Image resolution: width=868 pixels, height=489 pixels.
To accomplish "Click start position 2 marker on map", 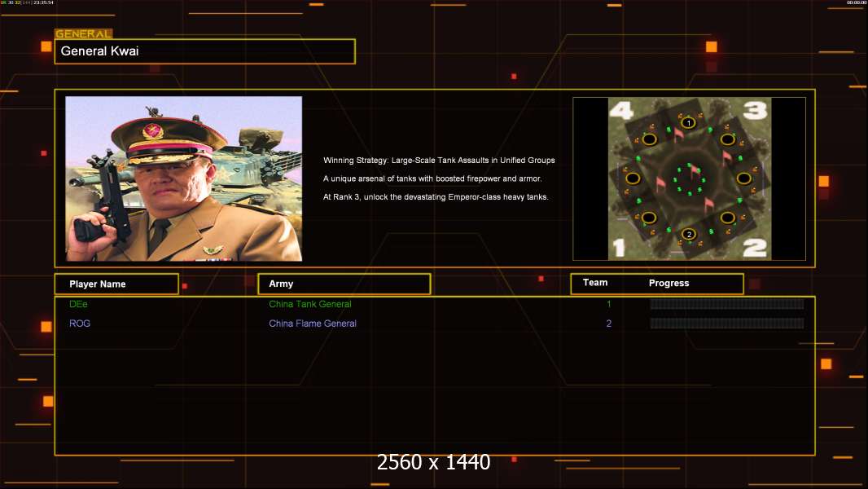I will click(x=689, y=234).
